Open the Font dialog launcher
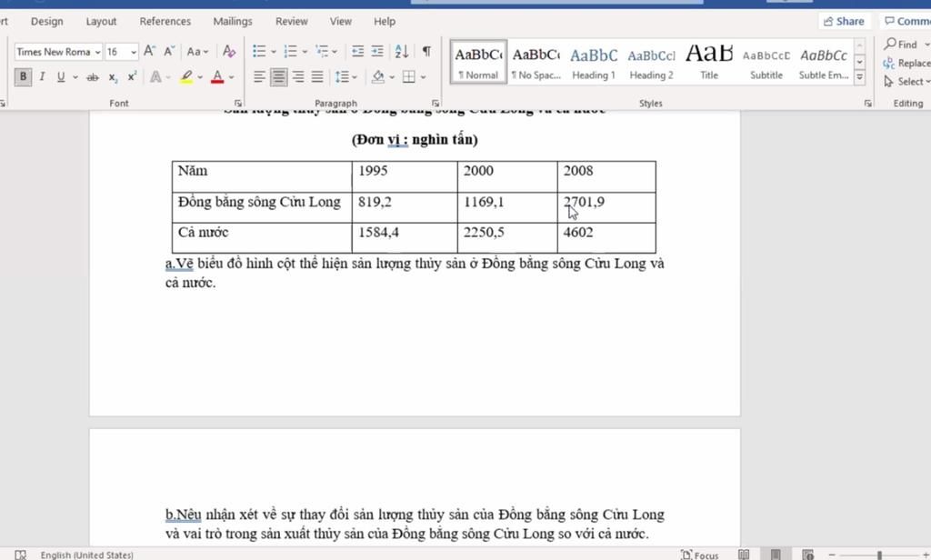931x560 pixels. click(237, 103)
